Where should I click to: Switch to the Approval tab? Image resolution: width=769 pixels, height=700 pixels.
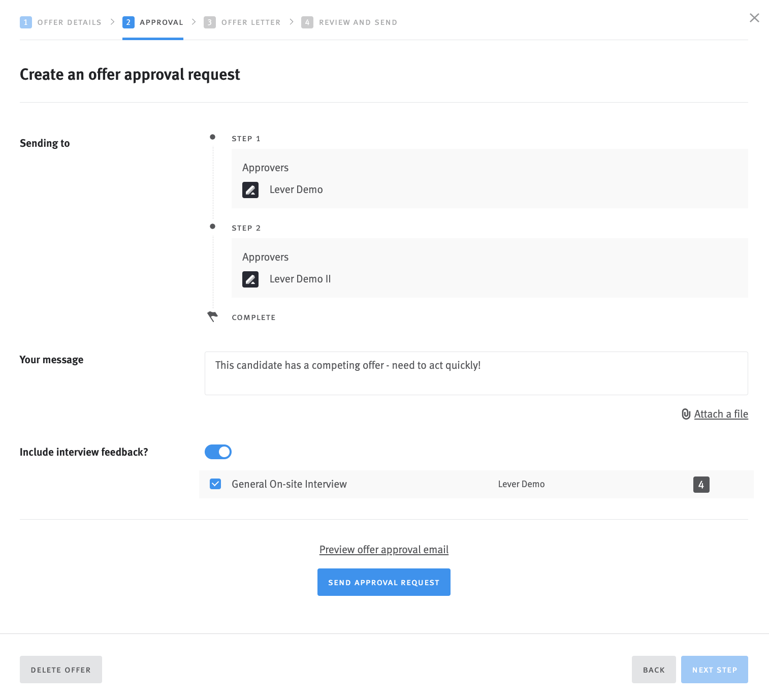click(x=161, y=22)
